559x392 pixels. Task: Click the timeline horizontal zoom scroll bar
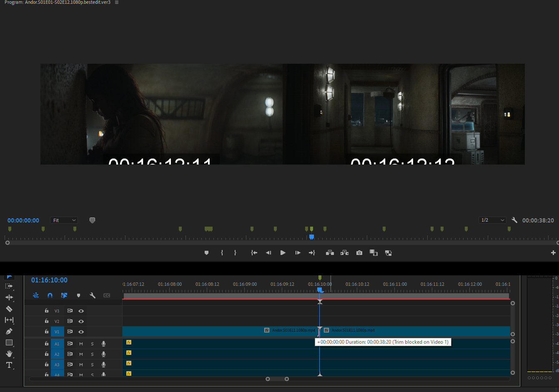coord(277,379)
